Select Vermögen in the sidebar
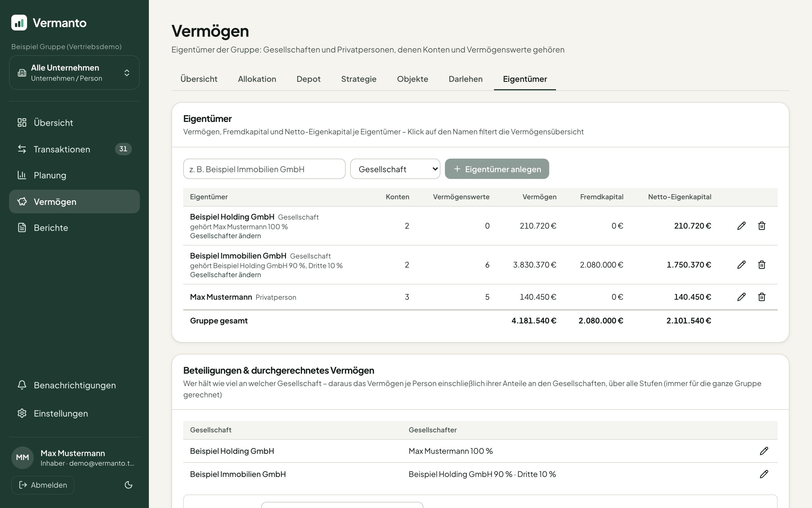 point(74,202)
